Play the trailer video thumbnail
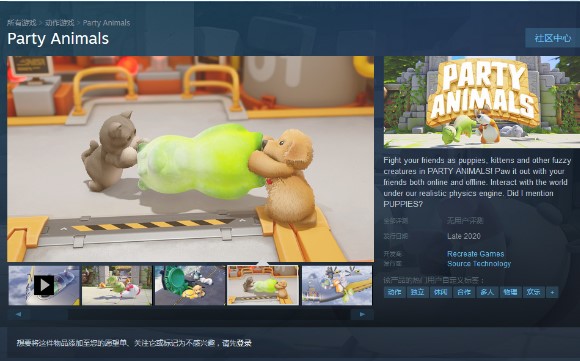This screenshot has height=361, width=580. click(x=44, y=285)
